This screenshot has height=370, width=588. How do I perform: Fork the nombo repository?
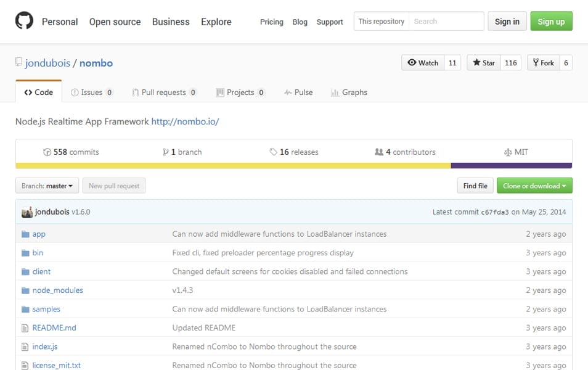pyautogui.click(x=543, y=63)
